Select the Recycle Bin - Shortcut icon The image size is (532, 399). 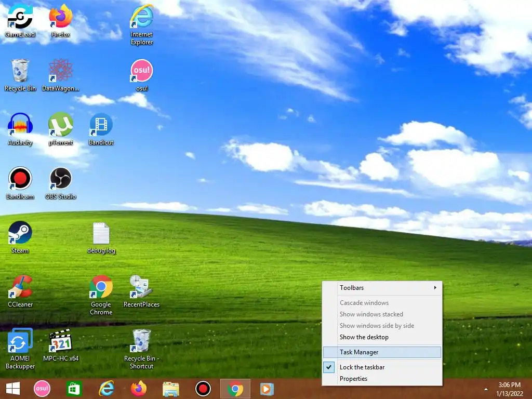coord(141,349)
